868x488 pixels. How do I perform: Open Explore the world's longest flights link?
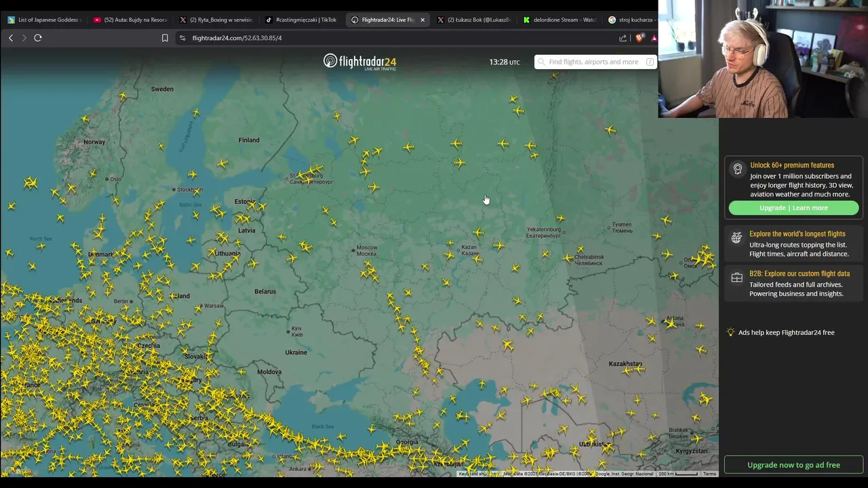(x=797, y=234)
